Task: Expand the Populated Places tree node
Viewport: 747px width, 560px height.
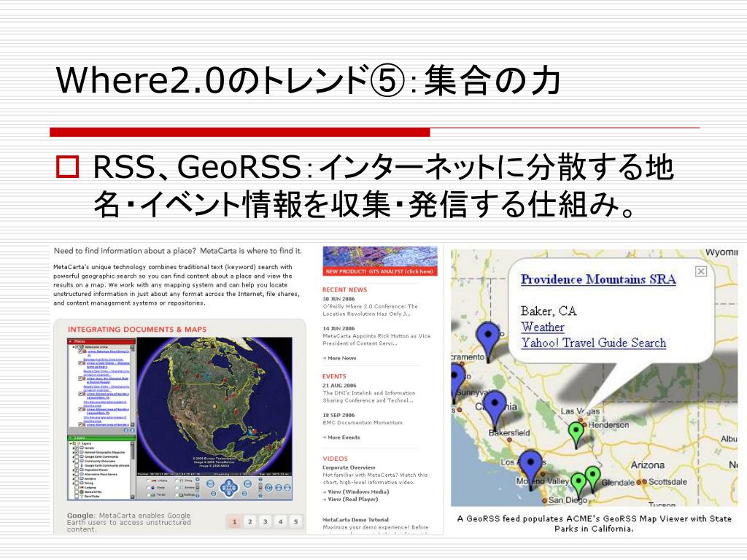Action: click(72, 470)
